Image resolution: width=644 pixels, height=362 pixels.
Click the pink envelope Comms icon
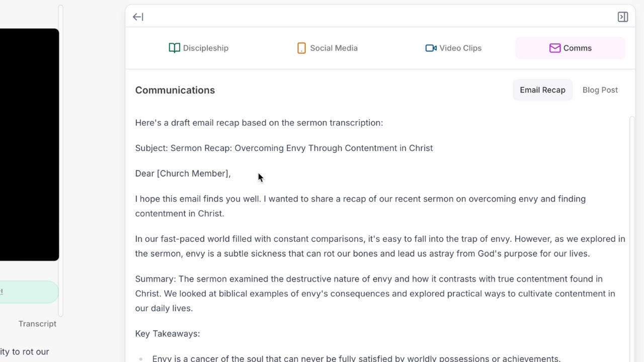coord(555,48)
